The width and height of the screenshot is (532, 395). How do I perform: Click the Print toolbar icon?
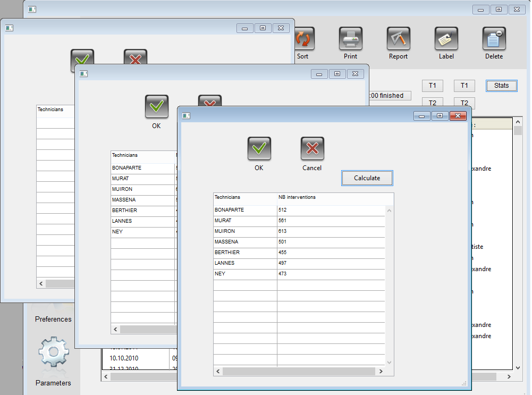click(350, 39)
